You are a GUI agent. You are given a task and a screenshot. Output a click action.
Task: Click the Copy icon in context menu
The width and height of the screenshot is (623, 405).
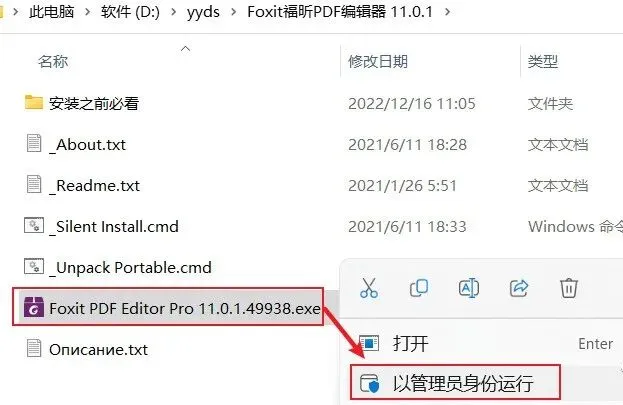tap(419, 288)
